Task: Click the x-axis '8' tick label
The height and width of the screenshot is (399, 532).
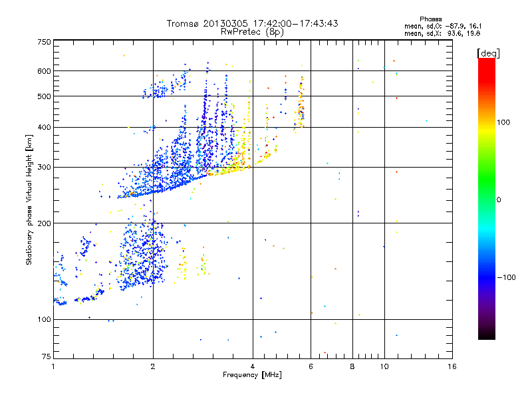Action: 352,366
